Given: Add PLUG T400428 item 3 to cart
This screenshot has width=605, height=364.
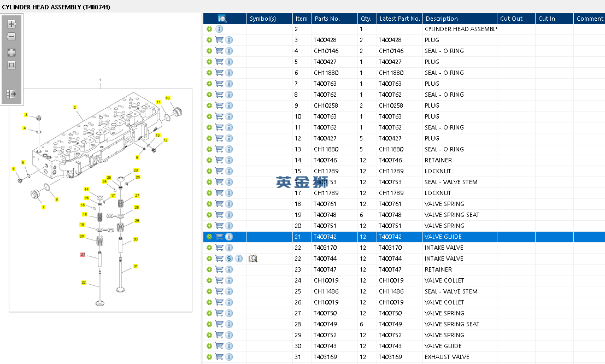Looking at the screenshot, I should coord(219,40).
